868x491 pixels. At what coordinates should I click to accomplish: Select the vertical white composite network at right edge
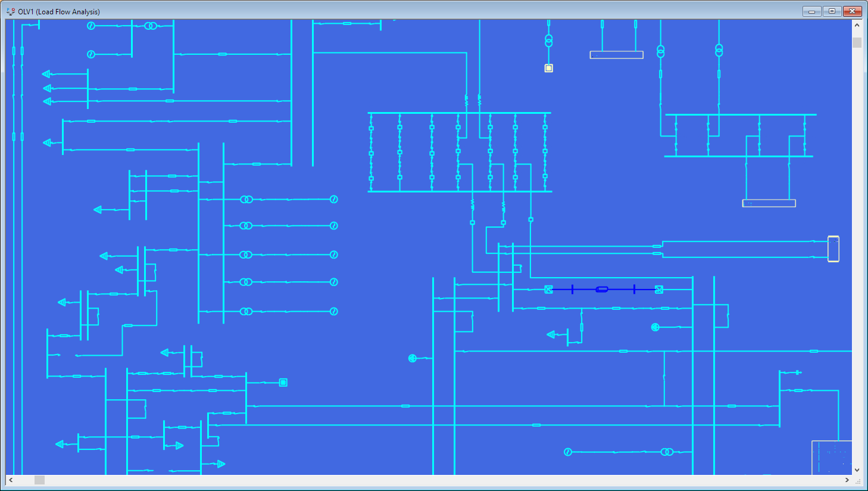pos(833,250)
